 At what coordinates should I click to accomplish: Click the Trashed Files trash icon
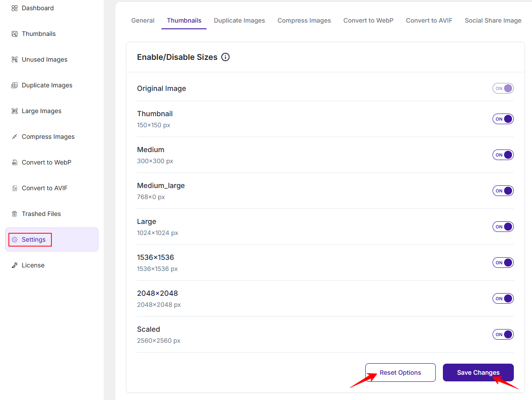[x=15, y=214]
